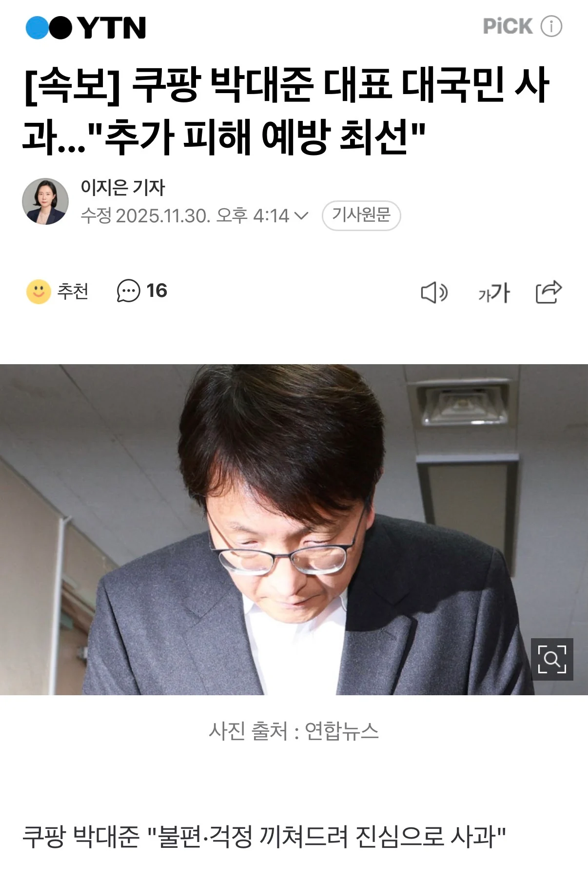Viewport: 588px width, 881px height.
Task: Tap the 사진 출처 연합뉴스 caption
Action: pos(294,731)
